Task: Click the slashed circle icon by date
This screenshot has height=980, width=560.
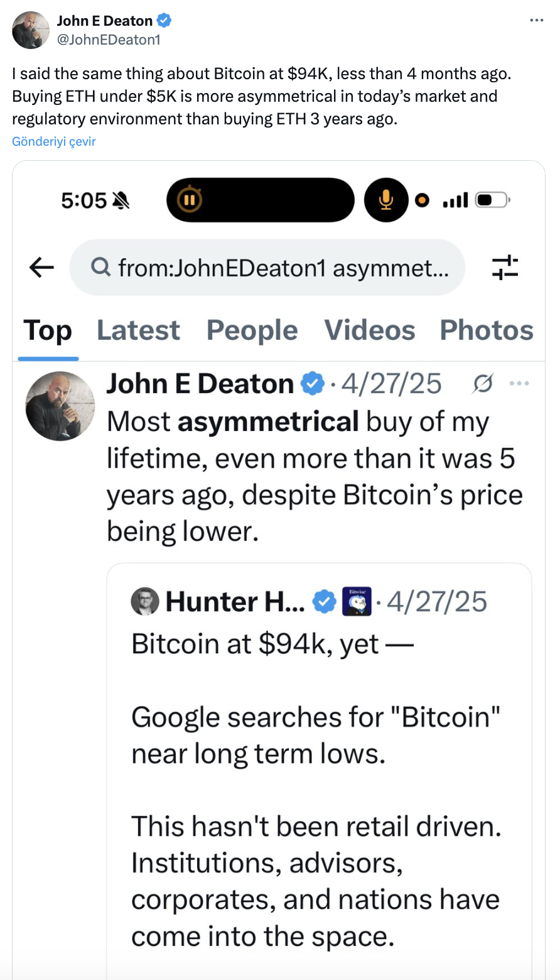Action: 483,383
